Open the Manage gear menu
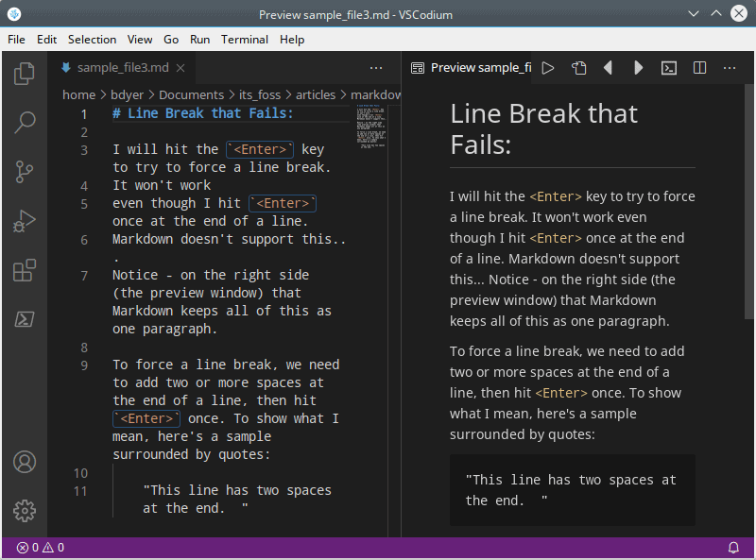 pos(25,510)
